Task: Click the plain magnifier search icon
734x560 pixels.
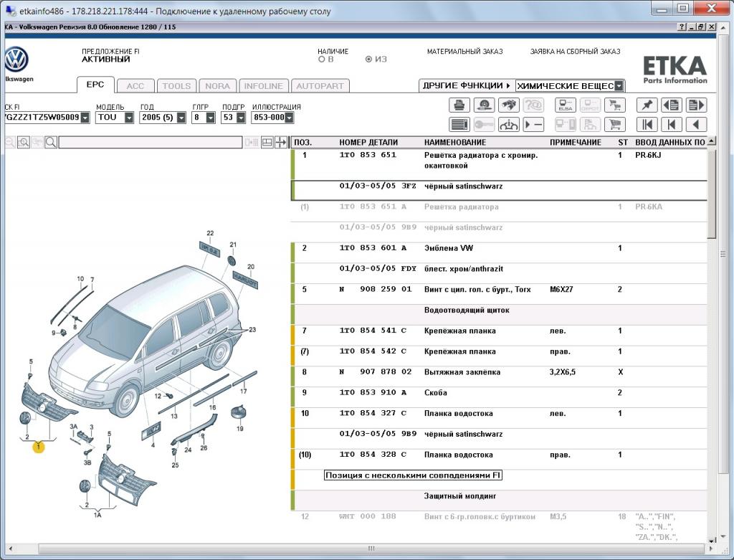Action: click(51, 143)
